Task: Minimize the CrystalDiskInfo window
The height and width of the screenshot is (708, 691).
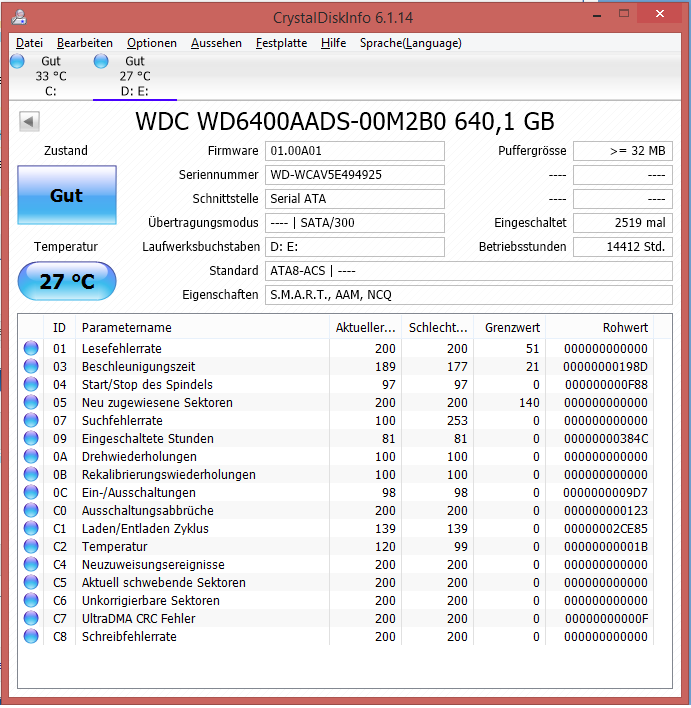Action: click(597, 16)
